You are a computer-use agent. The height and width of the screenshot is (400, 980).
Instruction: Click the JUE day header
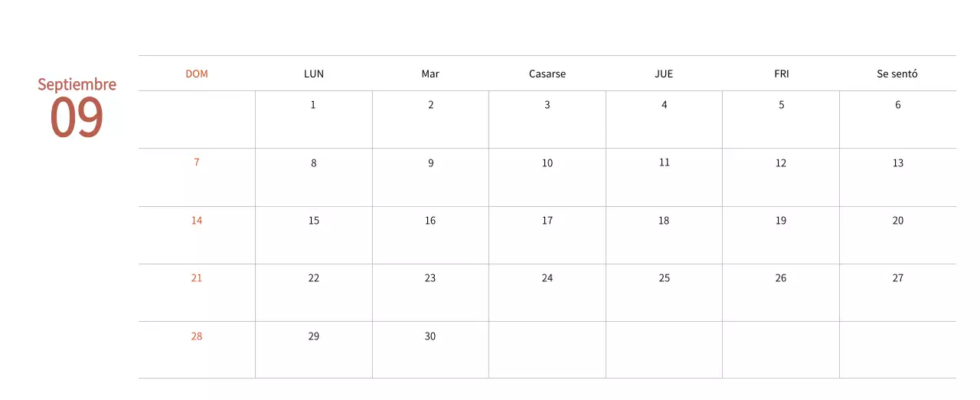pyautogui.click(x=664, y=74)
